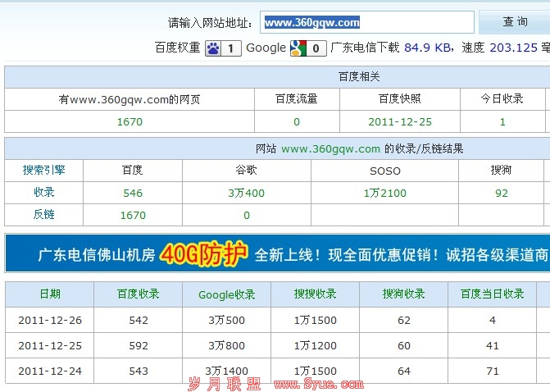Open the www.360gqw.com link in results header

[x=330, y=148]
